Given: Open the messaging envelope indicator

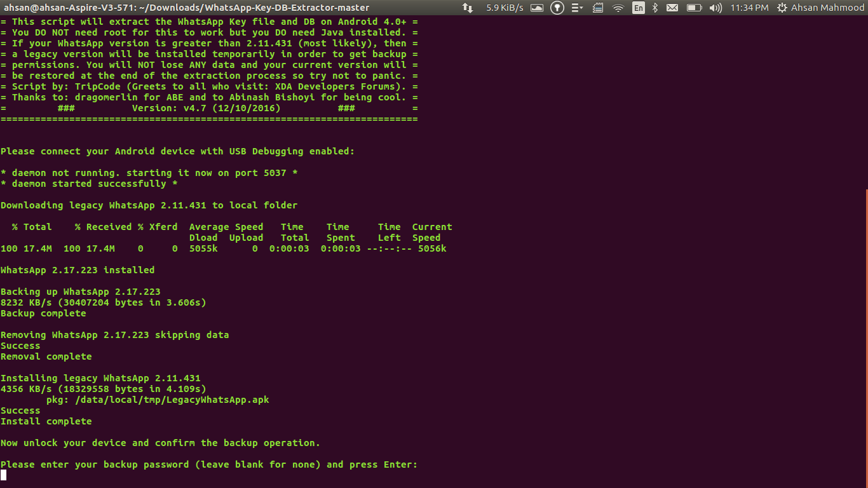Looking at the screenshot, I should tap(672, 8).
